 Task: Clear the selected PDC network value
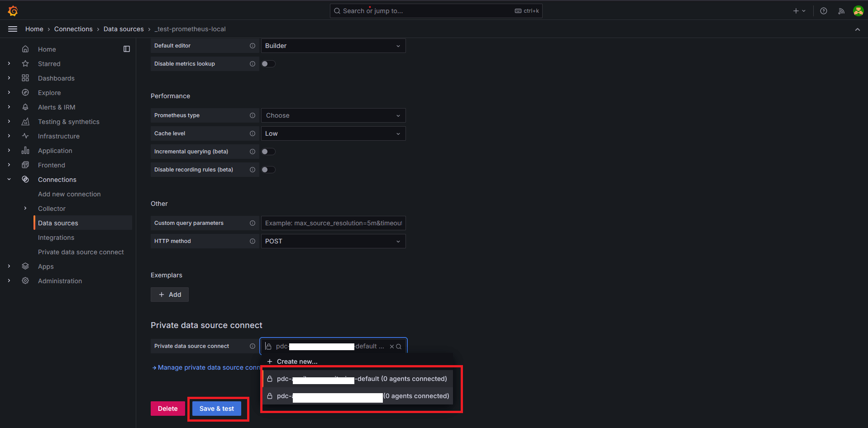pos(392,347)
